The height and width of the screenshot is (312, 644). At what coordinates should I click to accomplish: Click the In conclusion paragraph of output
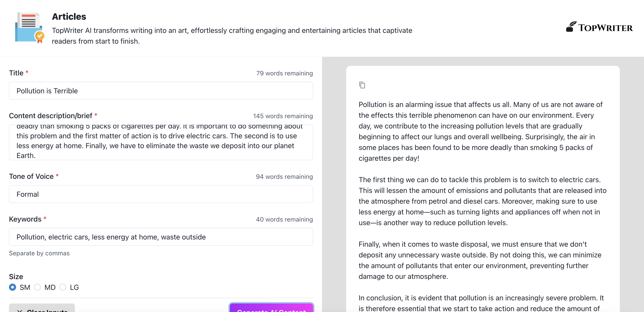click(481, 303)
